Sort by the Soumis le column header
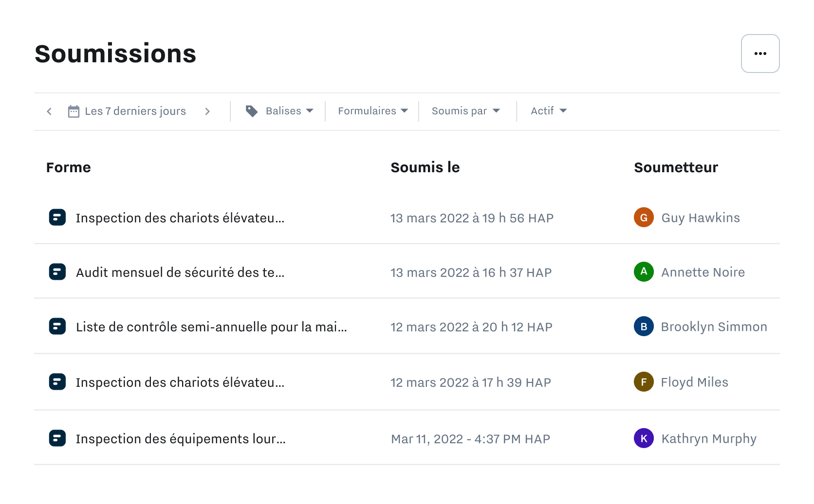814x504 pixels. point(425,167)
